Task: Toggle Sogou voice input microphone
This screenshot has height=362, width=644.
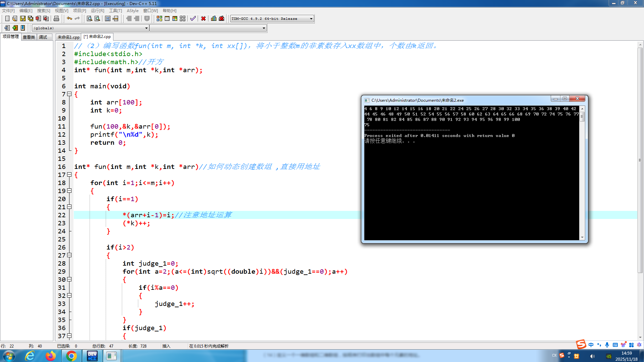Action: (607, 345)
